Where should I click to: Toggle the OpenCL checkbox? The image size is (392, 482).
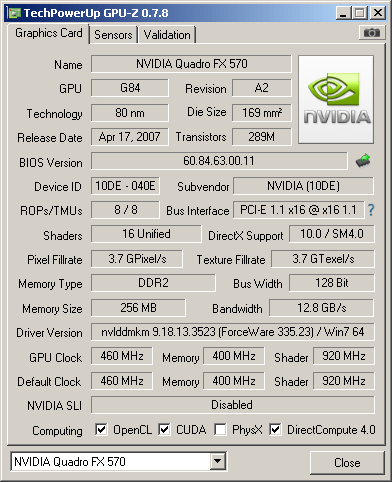pyautogui.click(x=101, y=429)
